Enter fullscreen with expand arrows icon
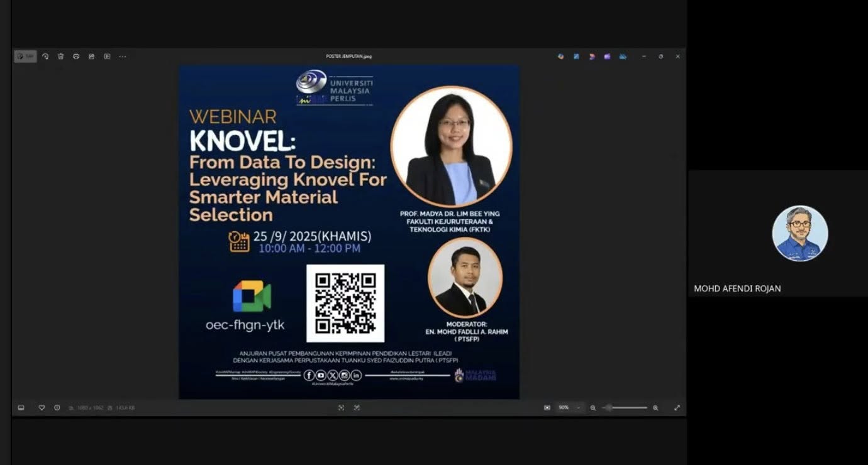 click(x=677, y=408)
